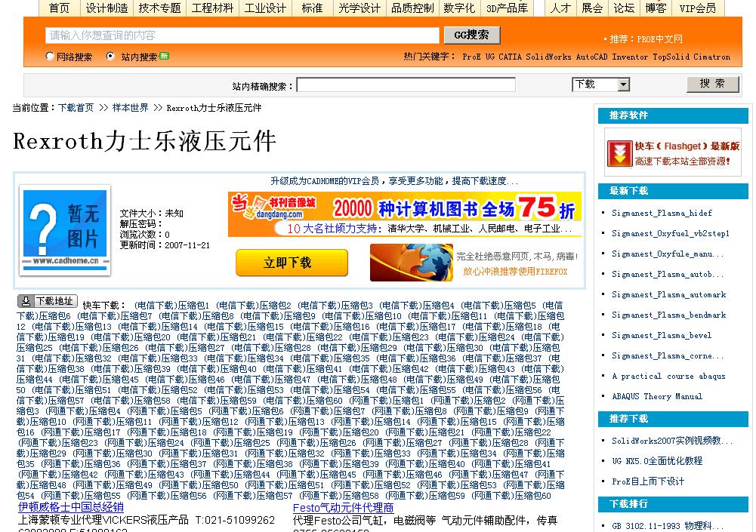Screen dimensions: 756x532
Task: Click the AutoCAD hot keyword
Action: (x=592, y=57)
